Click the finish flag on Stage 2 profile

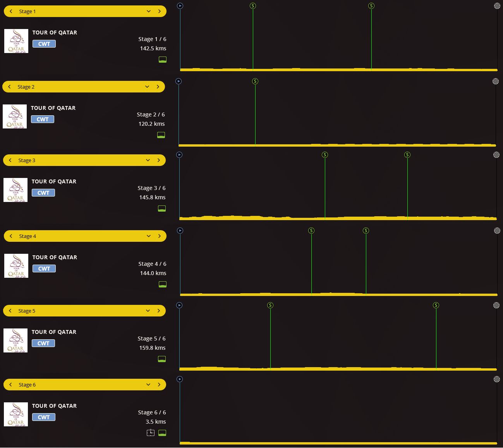[x=496, y=81]
